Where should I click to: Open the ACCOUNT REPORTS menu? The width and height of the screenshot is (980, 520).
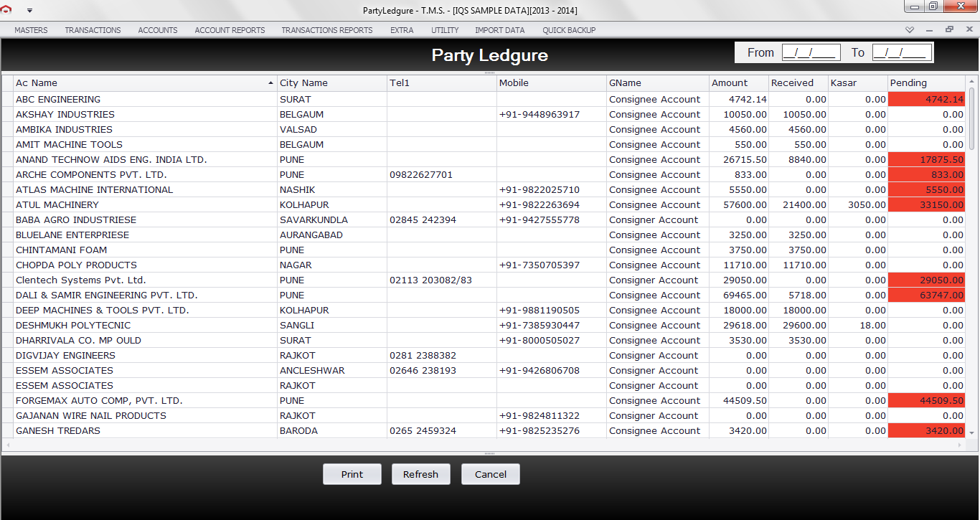click(x=230, y=30)
